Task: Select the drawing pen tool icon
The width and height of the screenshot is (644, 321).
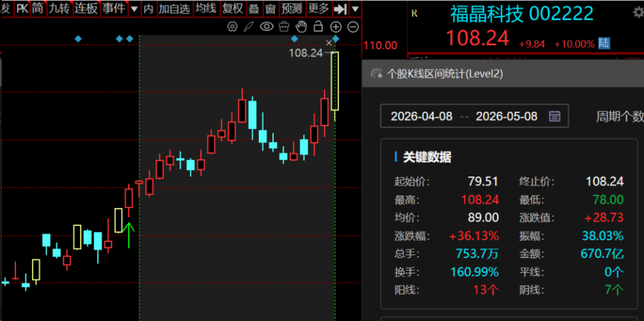Action: pos(249,27)
